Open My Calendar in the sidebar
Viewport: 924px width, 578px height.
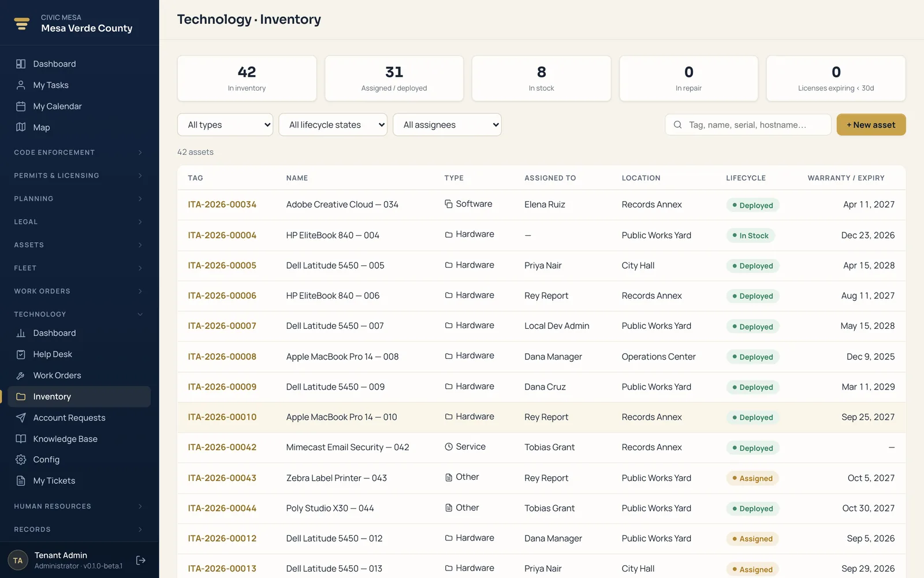pyautogui.click(x=79, y=106)
